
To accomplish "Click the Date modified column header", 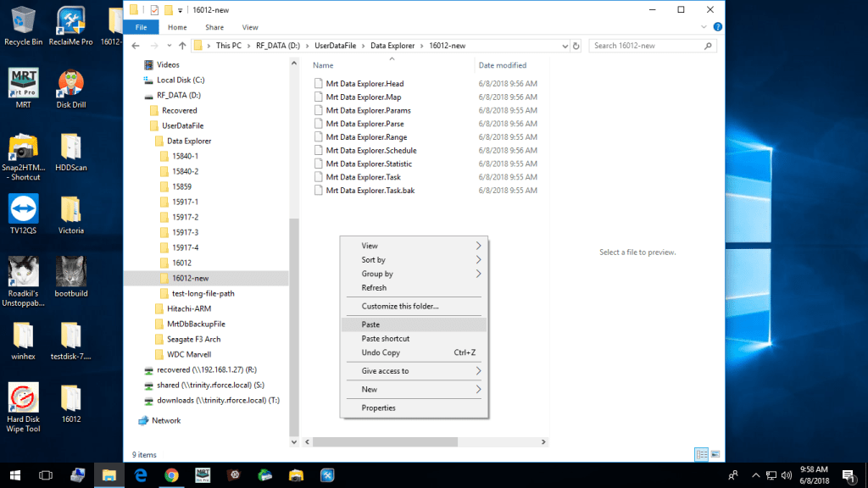I will pos(502,65).
